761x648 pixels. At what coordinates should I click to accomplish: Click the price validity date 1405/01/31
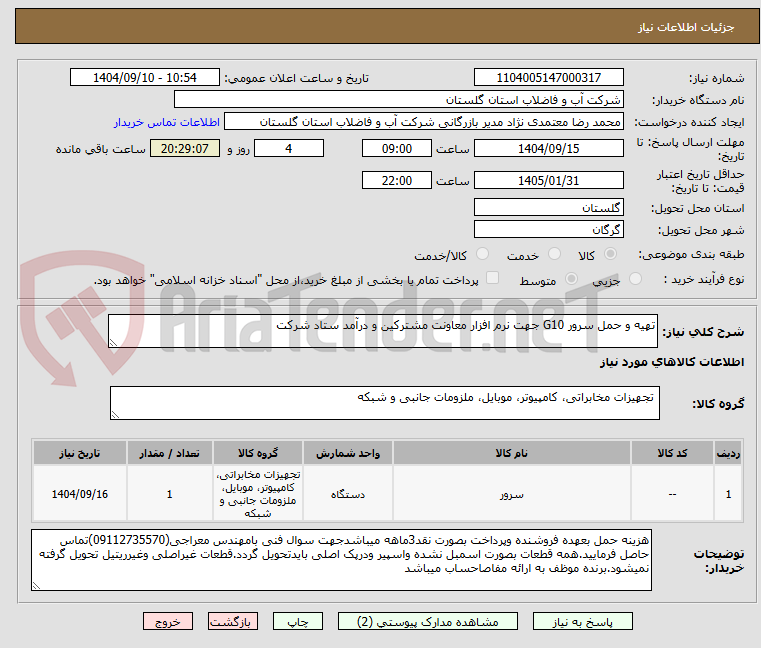(x=548, y=181)
